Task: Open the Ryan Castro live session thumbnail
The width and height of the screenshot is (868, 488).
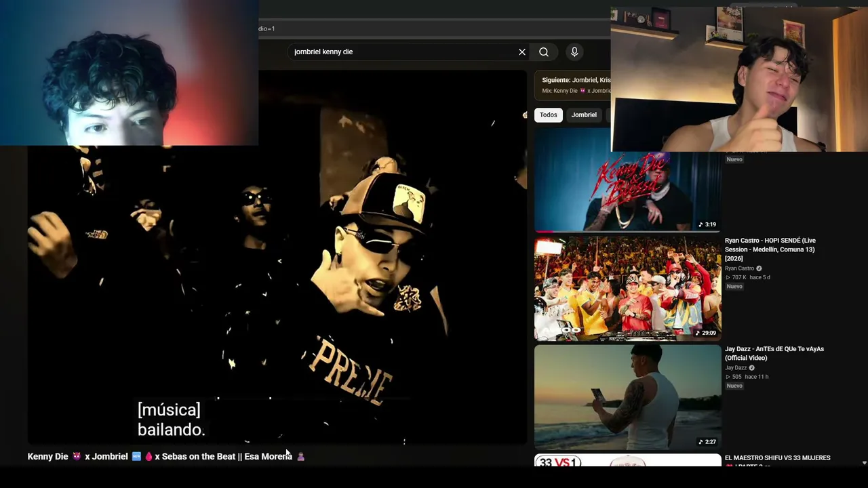Action: click(x=627, y=288)
